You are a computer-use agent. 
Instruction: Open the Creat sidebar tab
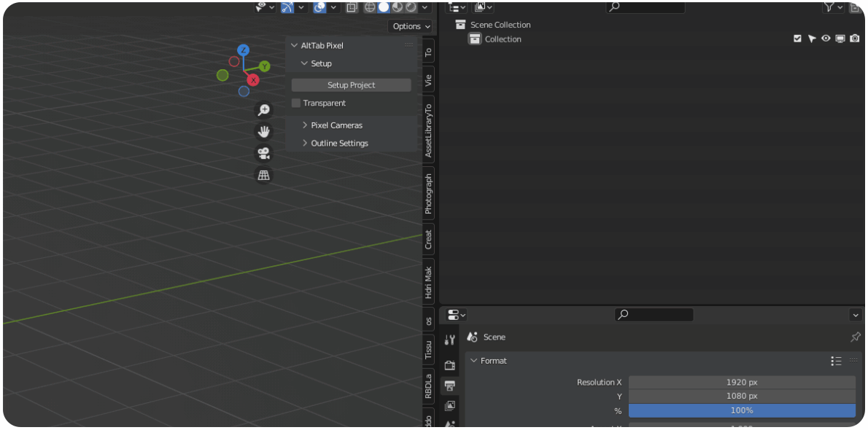pyautogui.click(x=428, y=239)
